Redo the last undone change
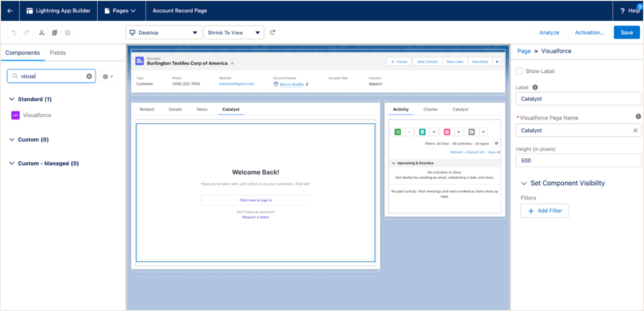Image resolution: width=644 pixels, height=311 pixels. pyautogui.click(x=27, y=33)
